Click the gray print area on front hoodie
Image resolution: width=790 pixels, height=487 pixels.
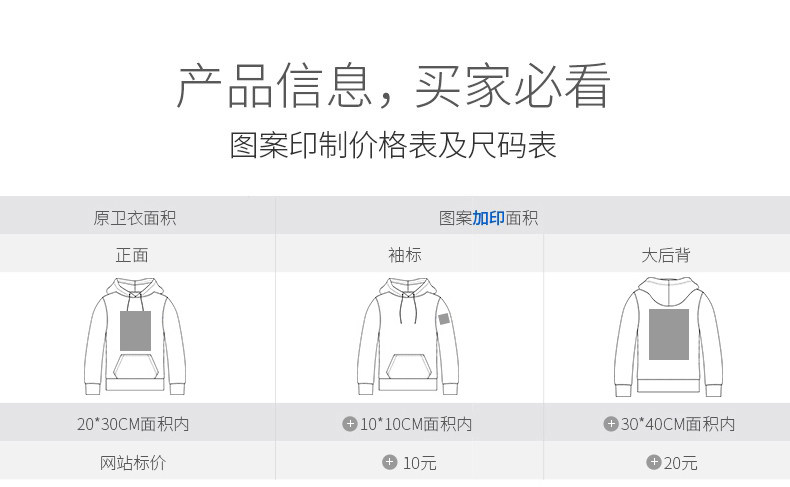136,331
